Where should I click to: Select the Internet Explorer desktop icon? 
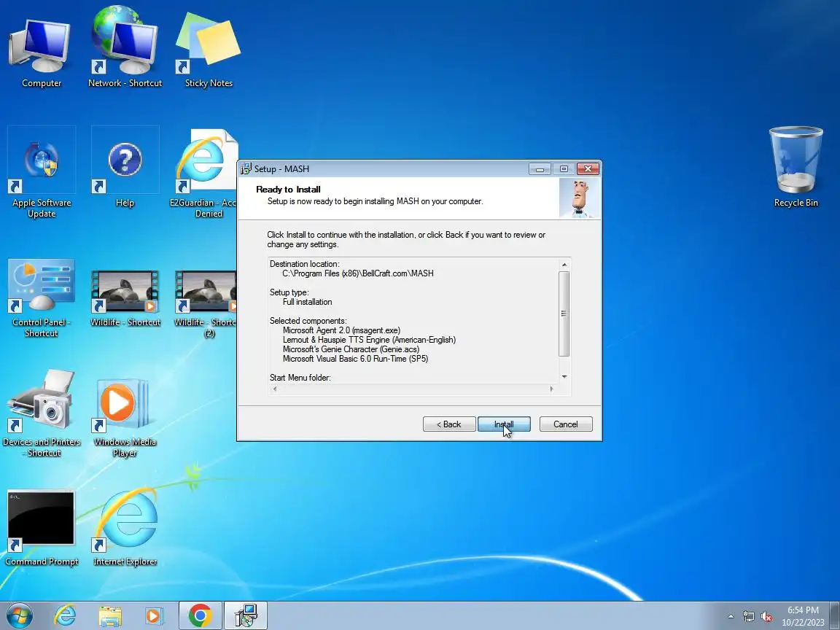point(125,528)
